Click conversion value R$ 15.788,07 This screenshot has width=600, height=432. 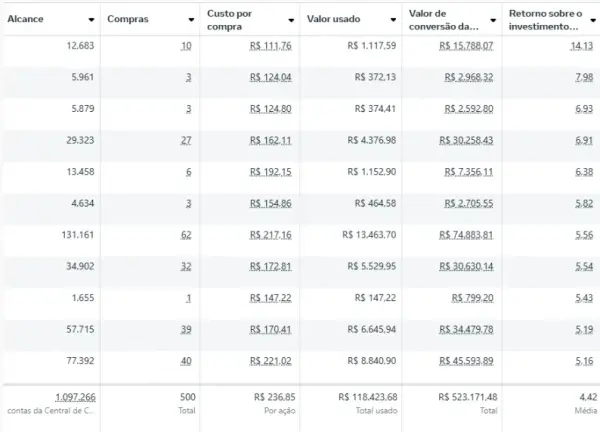coord(466,46)
